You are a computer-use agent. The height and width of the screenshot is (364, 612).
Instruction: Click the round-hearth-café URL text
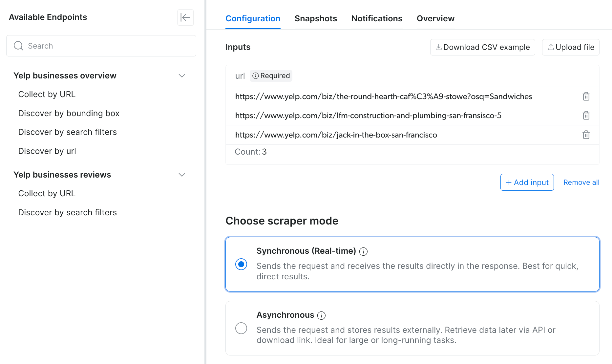pyautogui.click(x=384, y=96)
